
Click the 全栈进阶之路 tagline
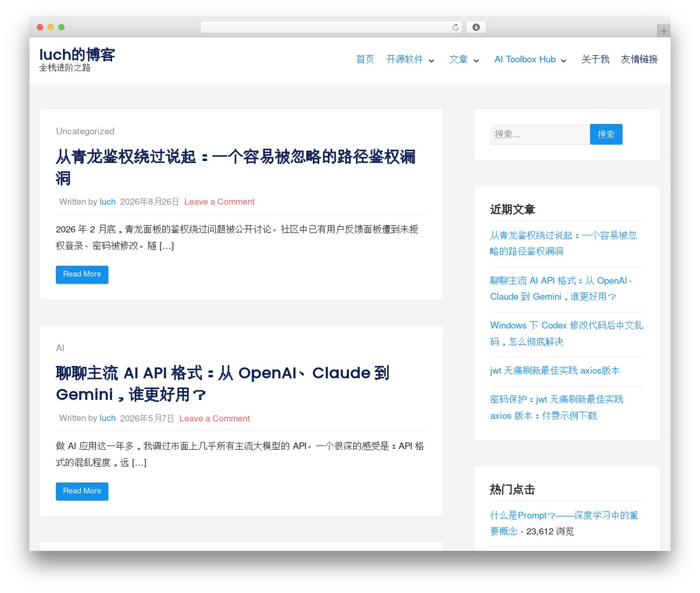click(65, 68)
